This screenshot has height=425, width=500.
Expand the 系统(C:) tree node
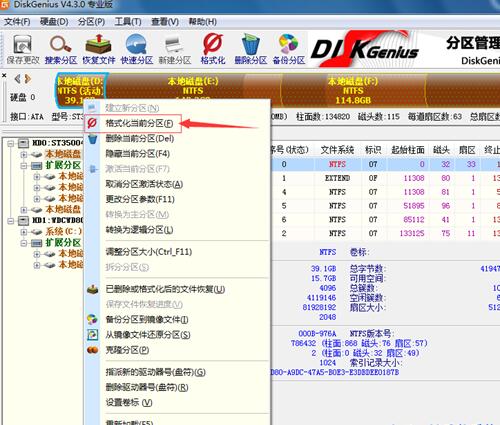[x=24, y=232]
